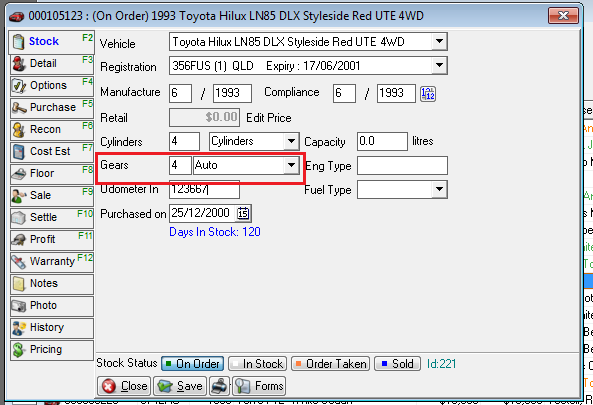
Task: Set stock status to In Stock
Action: (x=258, y=364)
